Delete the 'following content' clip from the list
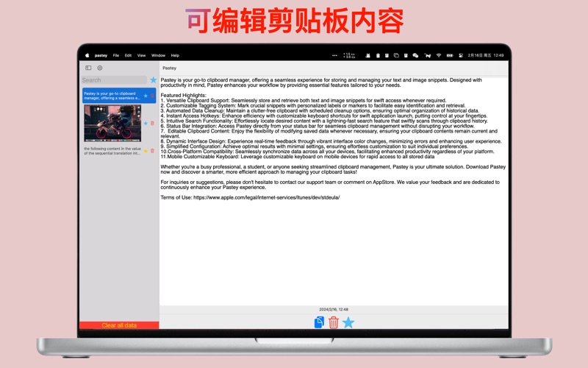The image size is (588, 368). 153,151
